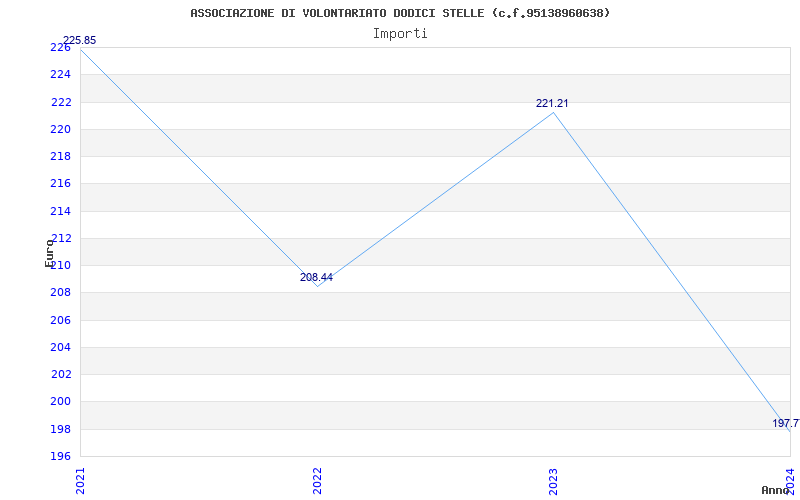
Task: Click the 214 y-axis tick label
Action: click(x=60, y=211)
